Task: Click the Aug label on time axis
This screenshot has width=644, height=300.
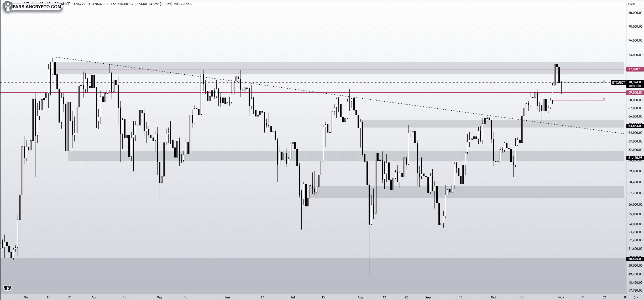Action: [360, 297]
